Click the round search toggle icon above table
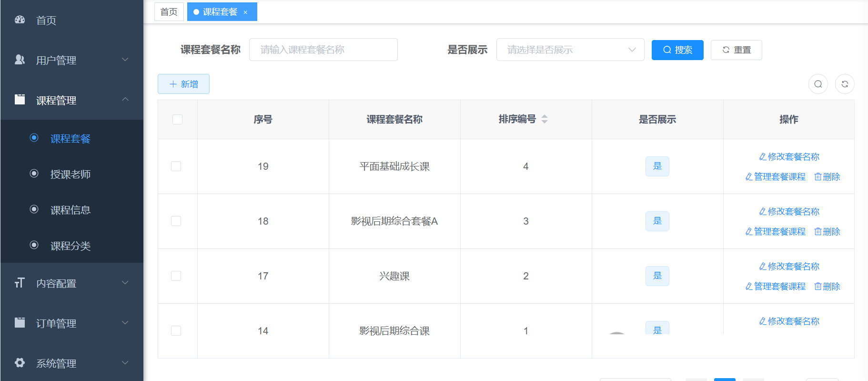The image size is (868, 381). point(818,84)
